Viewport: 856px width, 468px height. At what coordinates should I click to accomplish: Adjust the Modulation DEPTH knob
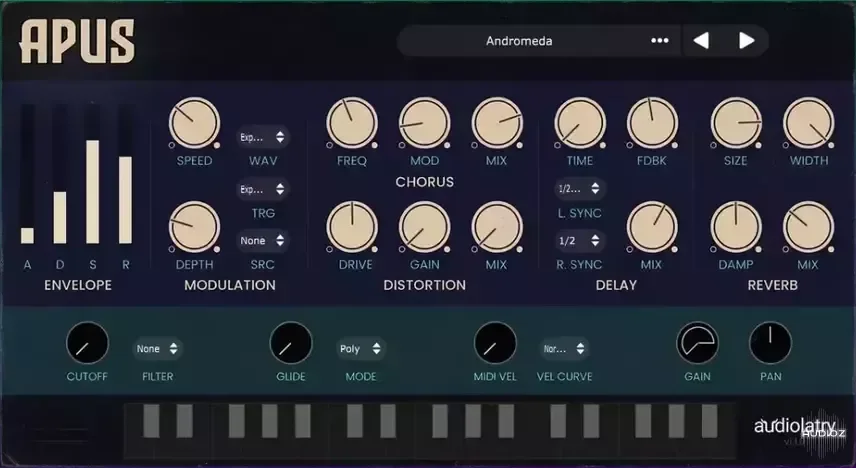tap(194, 227)
